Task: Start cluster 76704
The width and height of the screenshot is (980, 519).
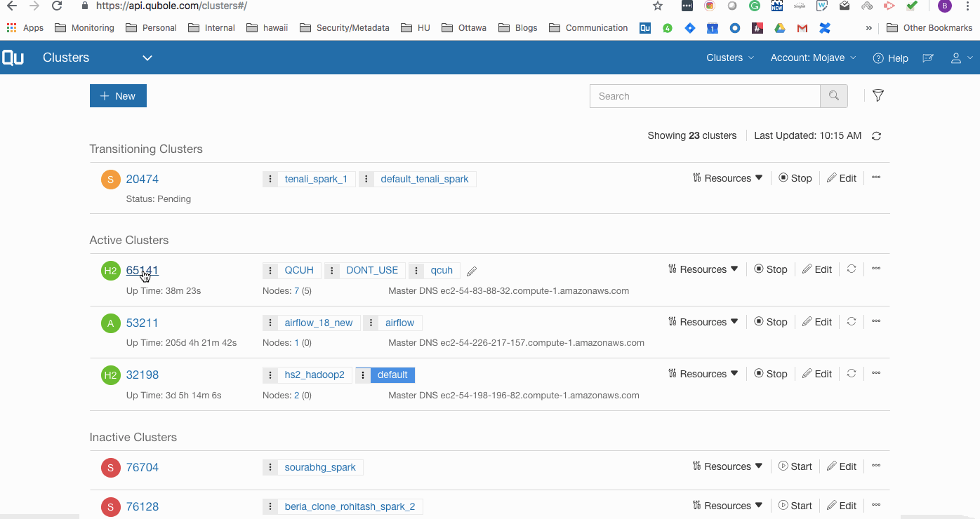Action: click(795, 466)
